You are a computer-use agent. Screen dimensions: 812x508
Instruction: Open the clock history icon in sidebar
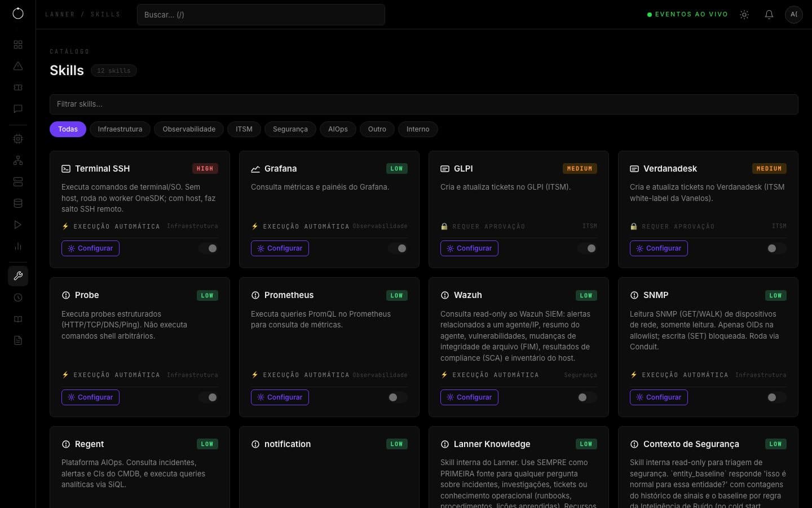coord(18,297)
